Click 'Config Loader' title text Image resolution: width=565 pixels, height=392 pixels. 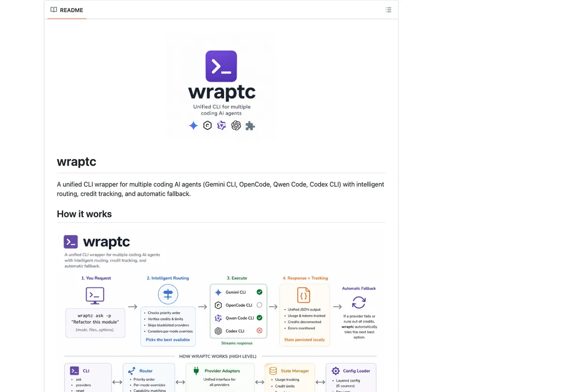[357, 371]
